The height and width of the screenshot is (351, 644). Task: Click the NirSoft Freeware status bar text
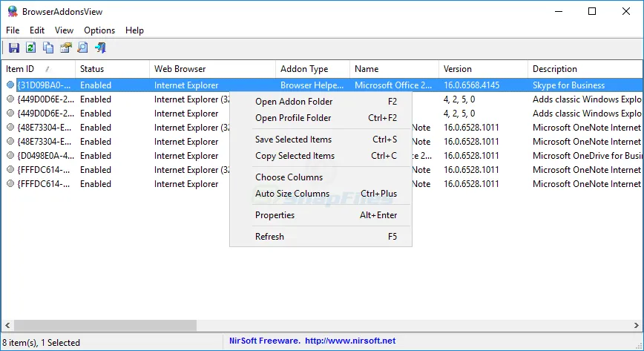click(264, 341)
